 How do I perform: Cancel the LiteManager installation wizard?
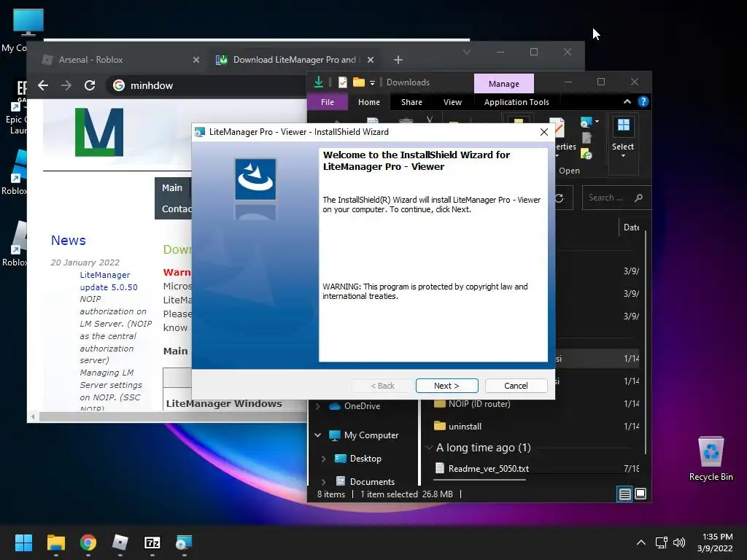pos(516,386)
